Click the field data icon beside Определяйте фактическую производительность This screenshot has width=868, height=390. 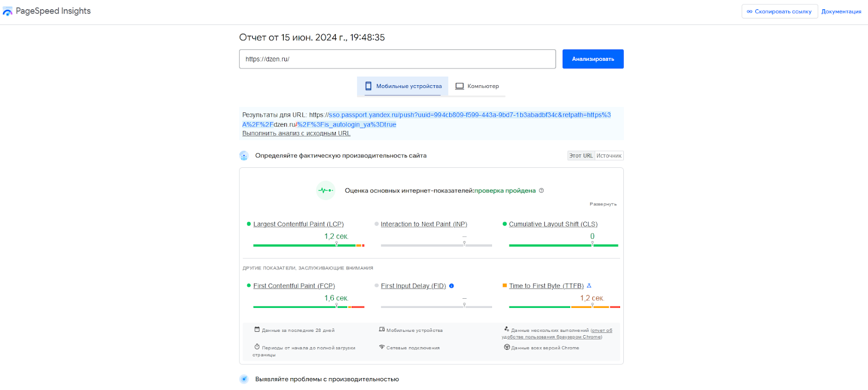point(244,156)
